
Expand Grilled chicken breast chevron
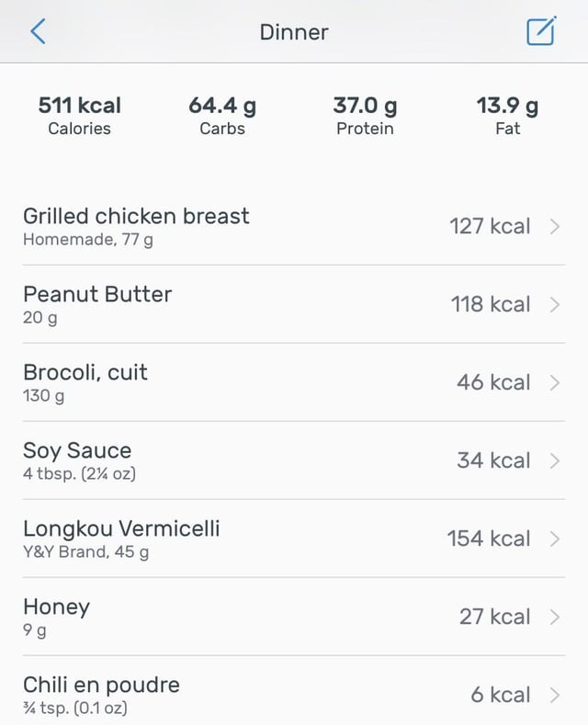555,227
